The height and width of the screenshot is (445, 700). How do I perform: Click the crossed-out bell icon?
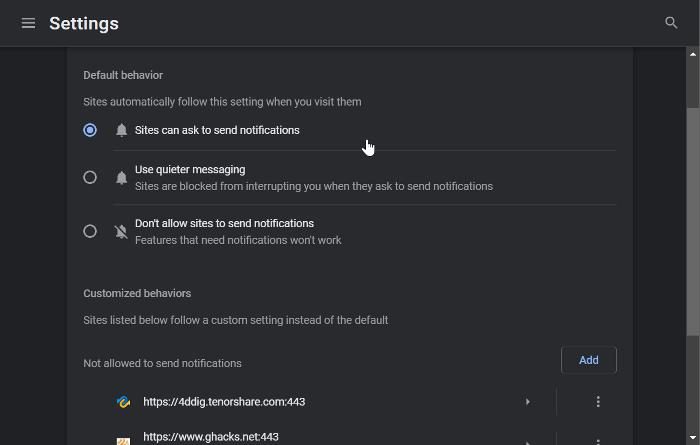pos(121,232)
